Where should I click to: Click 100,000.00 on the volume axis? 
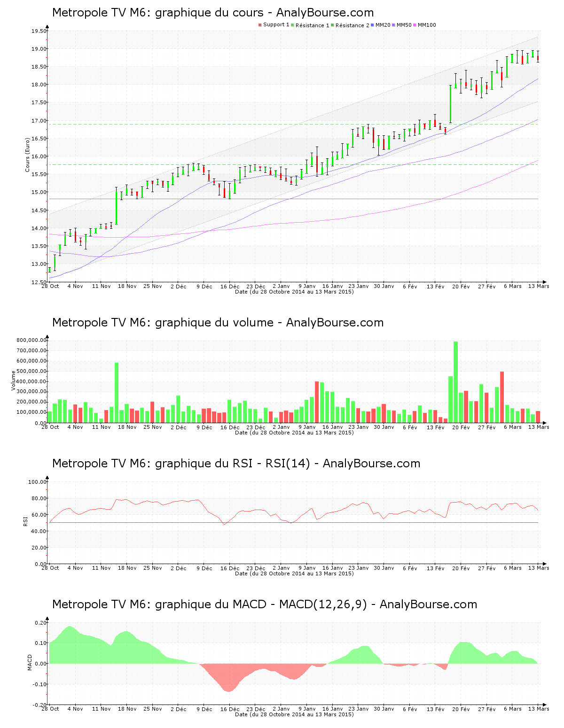[x=31, y=412]
